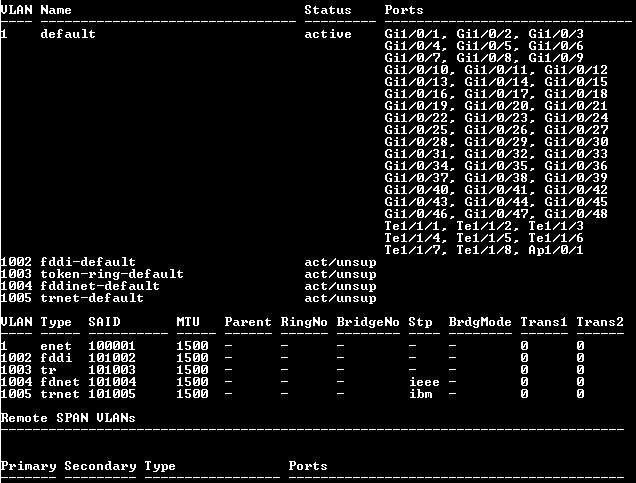The height and width of the screenshot is (483, 636).
Task: Click act/unsup status of trnet-default
Action: pyautogui.click(x=340, y=298)
